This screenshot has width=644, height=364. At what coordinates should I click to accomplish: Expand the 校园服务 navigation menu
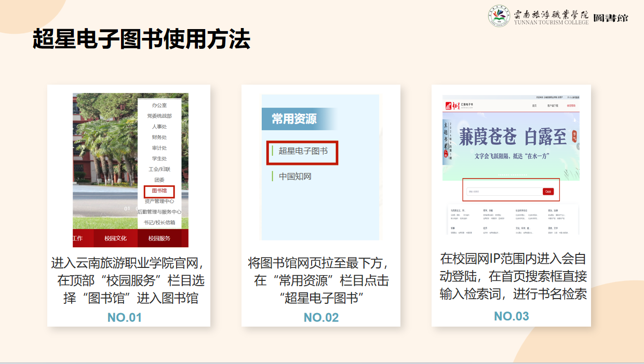(159, 238)
